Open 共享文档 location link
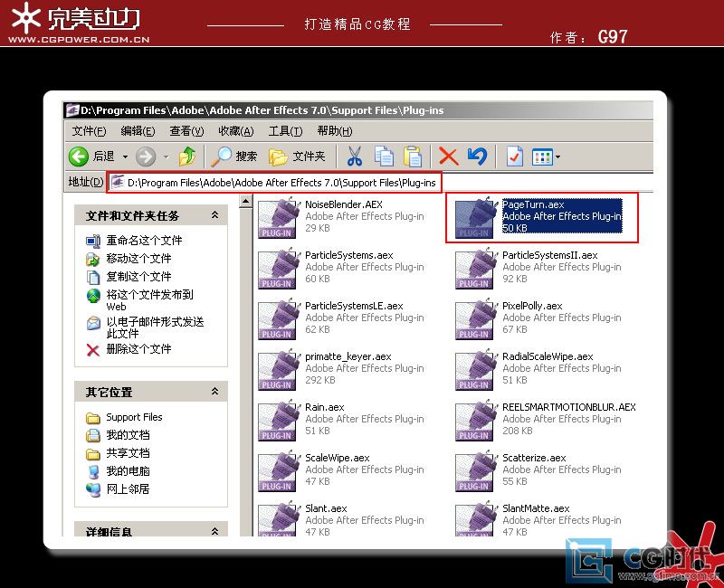724x588 pixels. [128, 453]
